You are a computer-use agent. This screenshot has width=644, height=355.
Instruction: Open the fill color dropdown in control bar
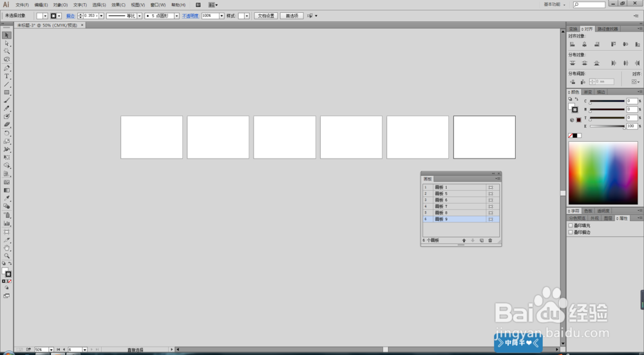pyautogui.click(x=45, y=16)
